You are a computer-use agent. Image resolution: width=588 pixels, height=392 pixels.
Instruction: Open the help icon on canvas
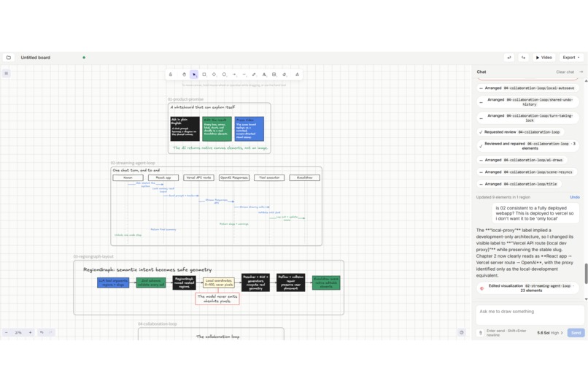(462, 332)
